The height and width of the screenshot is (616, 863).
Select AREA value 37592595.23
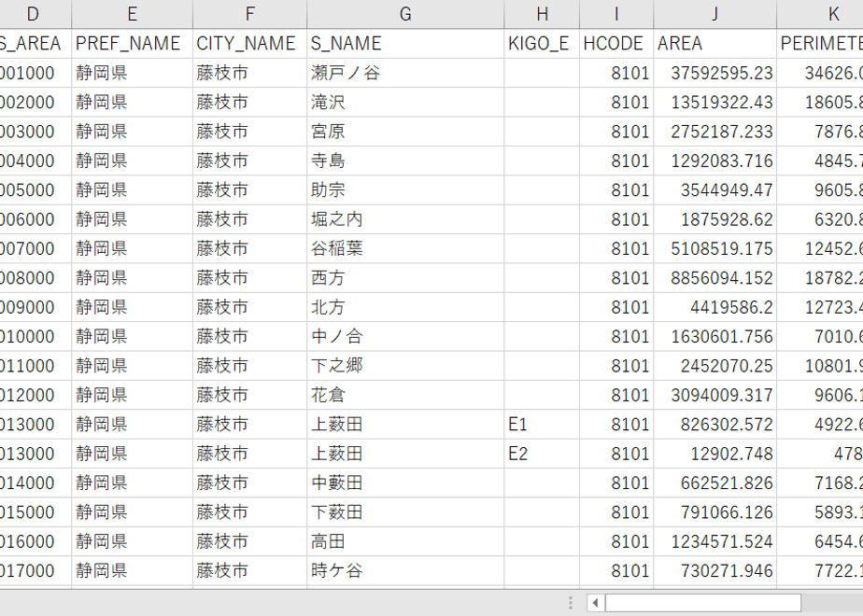(714, 73)
